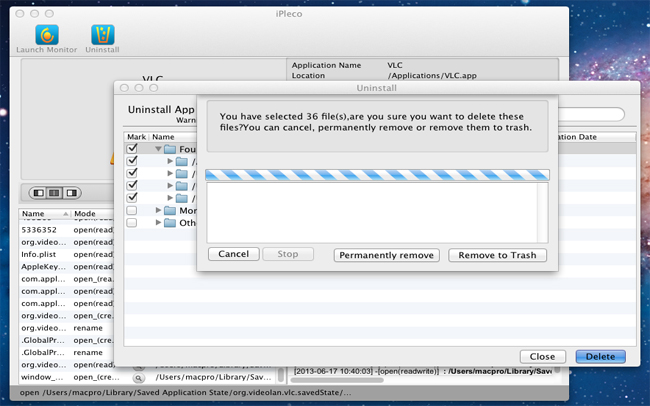Check the Mark checkbox for "Oth..." folder

pos(132,222)
